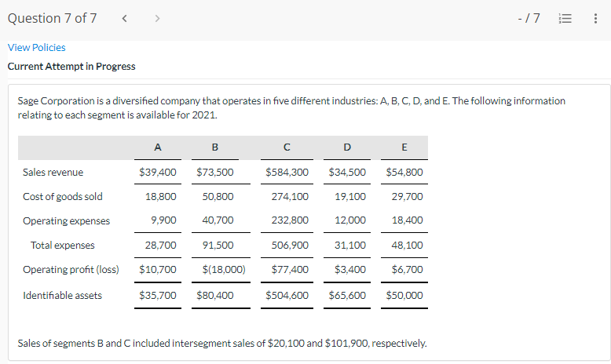Click column header A
Image resolution: width=611 pixels, height=364 pixels.
158,147
